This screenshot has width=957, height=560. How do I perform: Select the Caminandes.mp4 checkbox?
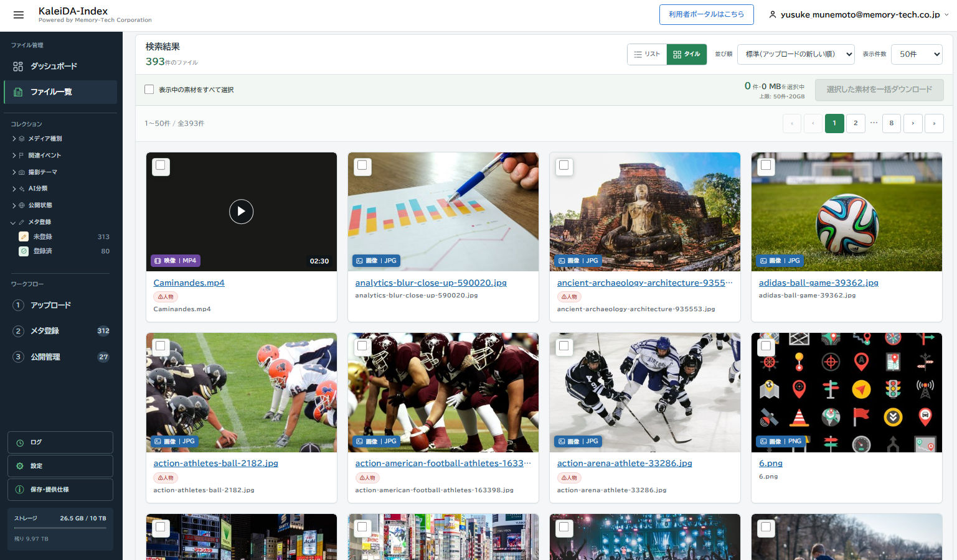point(161,166)
